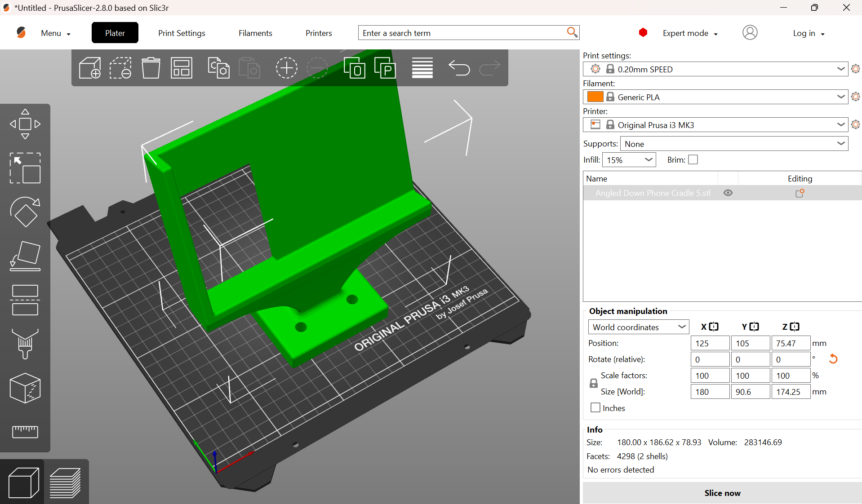Click the Position Z field 75.47
Screen dimensions: 862x504
tap(791, 343)
